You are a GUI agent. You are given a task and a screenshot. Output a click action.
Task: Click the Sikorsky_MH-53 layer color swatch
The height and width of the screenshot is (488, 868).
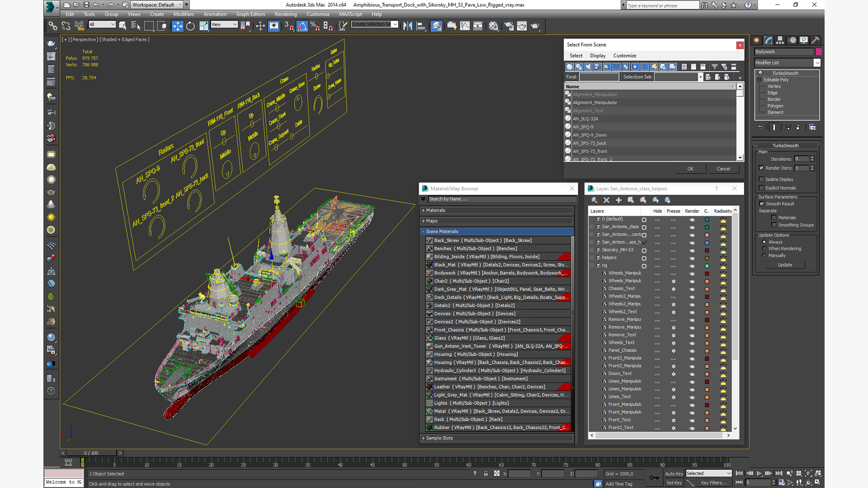point(707,250)
